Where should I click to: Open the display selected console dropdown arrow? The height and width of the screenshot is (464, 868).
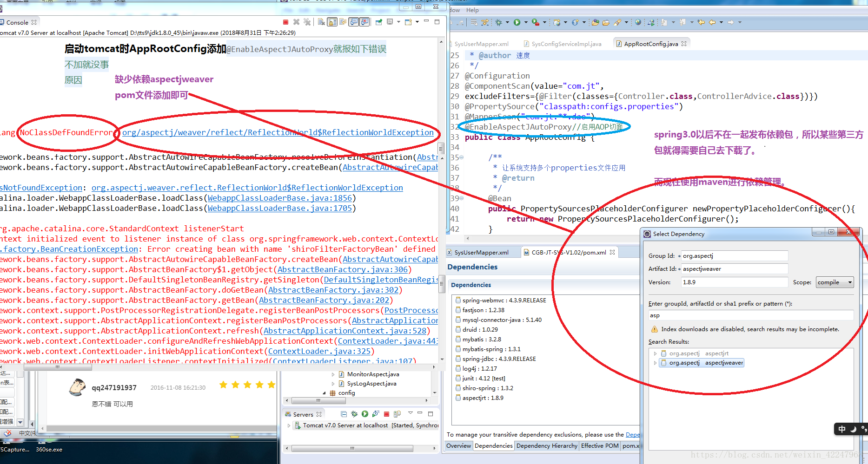[398, 22]
